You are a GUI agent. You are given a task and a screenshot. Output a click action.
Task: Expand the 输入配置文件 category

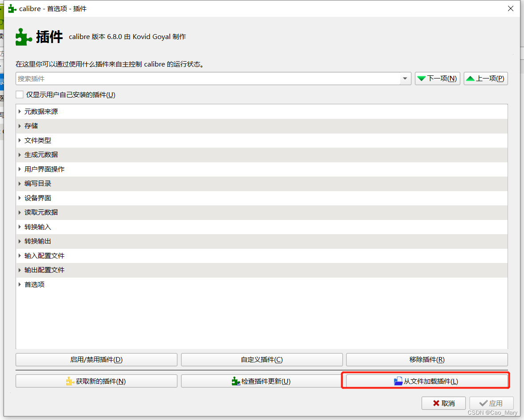tap(20, 255)
